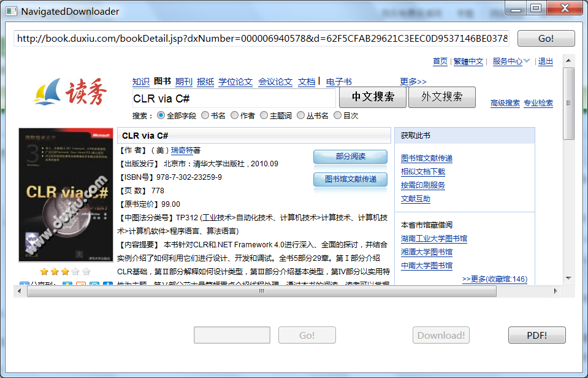The height and width of the screenshot is (378, 588).
Task: Click the vertical scrollbar down arrow
Action: pos(568,278)
